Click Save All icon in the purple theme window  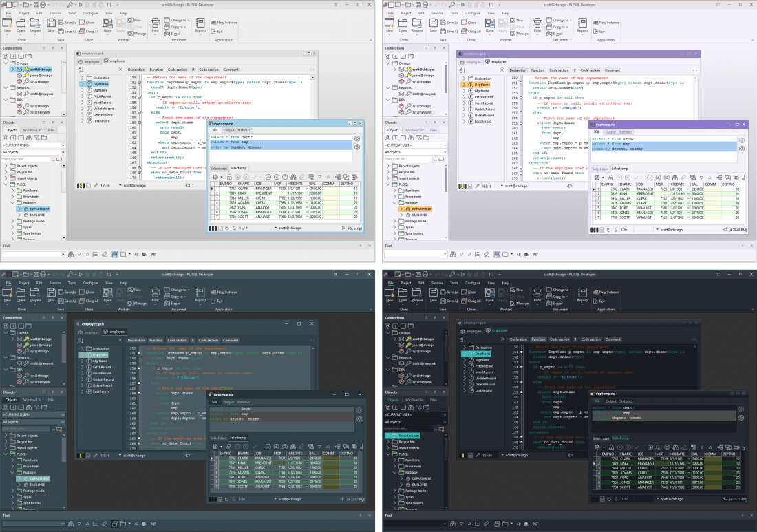443,32
